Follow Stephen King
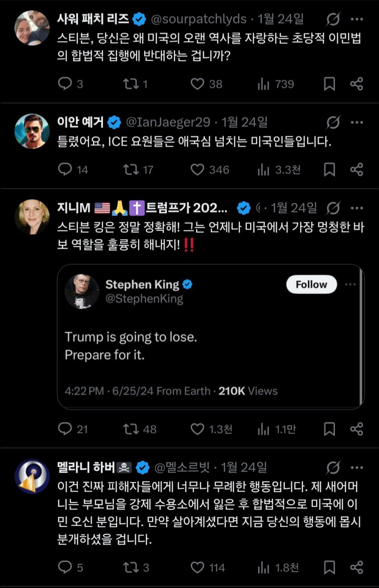The height and width of the screenshot is (588, 379). point(311,285)
